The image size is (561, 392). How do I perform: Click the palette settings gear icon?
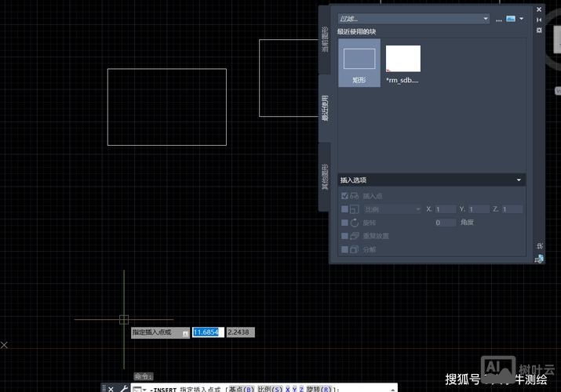pyautogui.click(x=539, y=30)
